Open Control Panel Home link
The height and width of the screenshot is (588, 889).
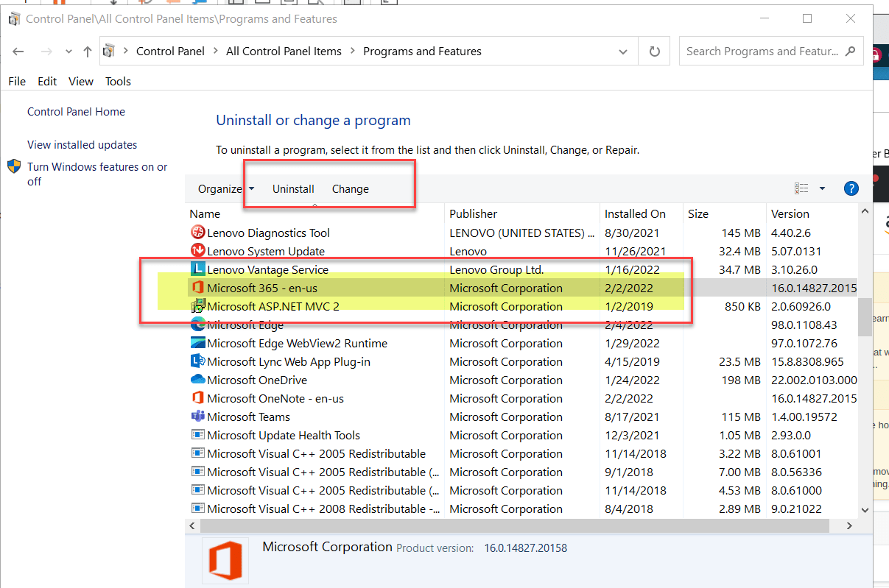pos(76,112)
